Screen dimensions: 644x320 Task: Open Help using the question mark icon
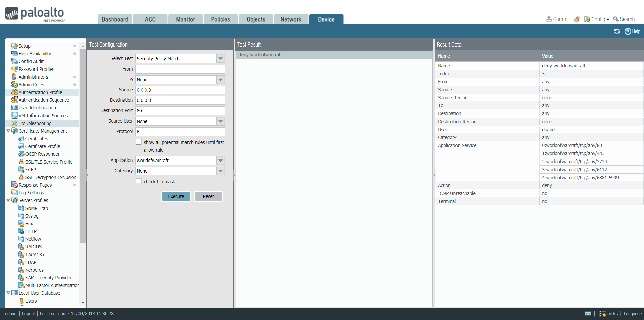point(628,31)
